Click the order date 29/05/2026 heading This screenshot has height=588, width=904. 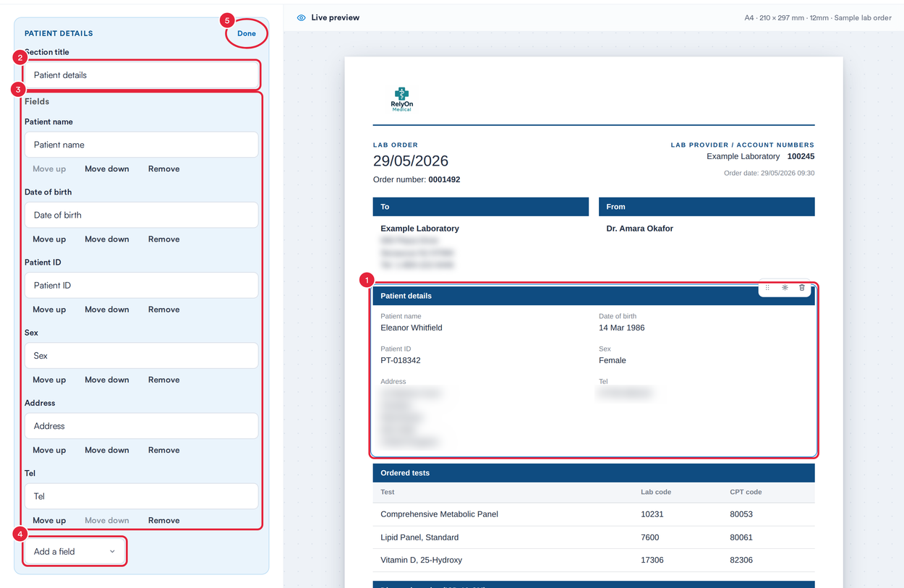pos(411,161)
